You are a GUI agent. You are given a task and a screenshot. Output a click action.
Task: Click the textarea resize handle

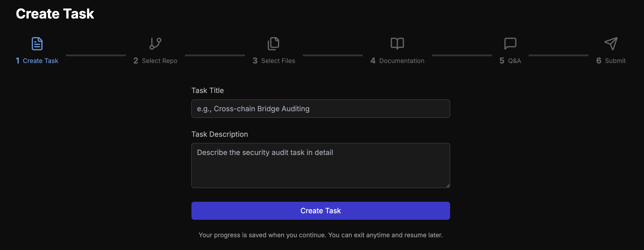click(448, 186)
